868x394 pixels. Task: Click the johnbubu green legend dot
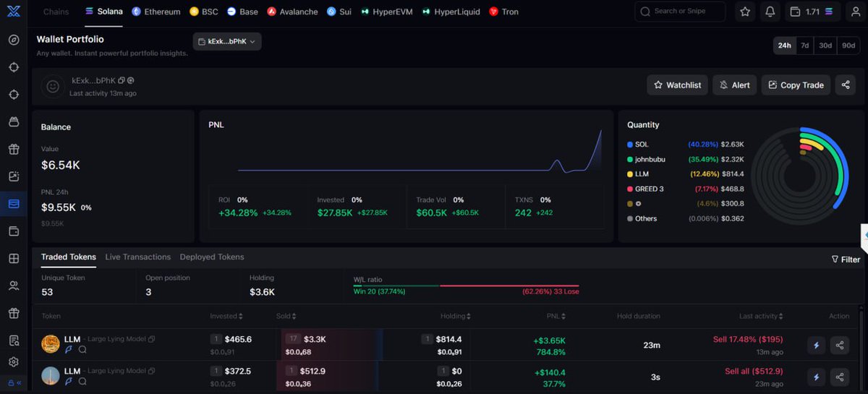(630, 159)
